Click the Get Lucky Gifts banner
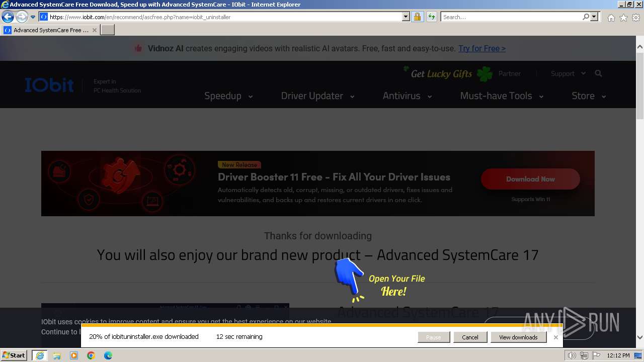The height and width of the screenshot is (362, 644). tap(448, 74)
